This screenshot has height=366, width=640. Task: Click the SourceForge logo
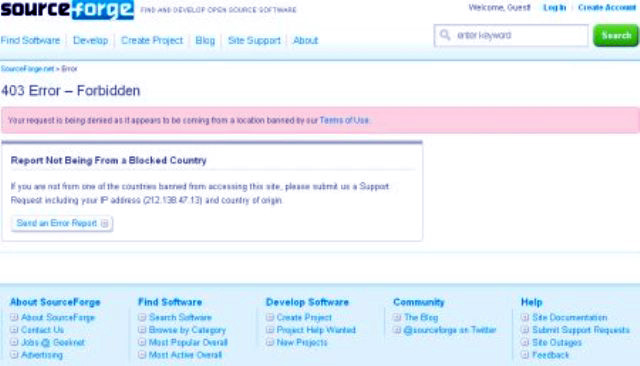[67, 9]
